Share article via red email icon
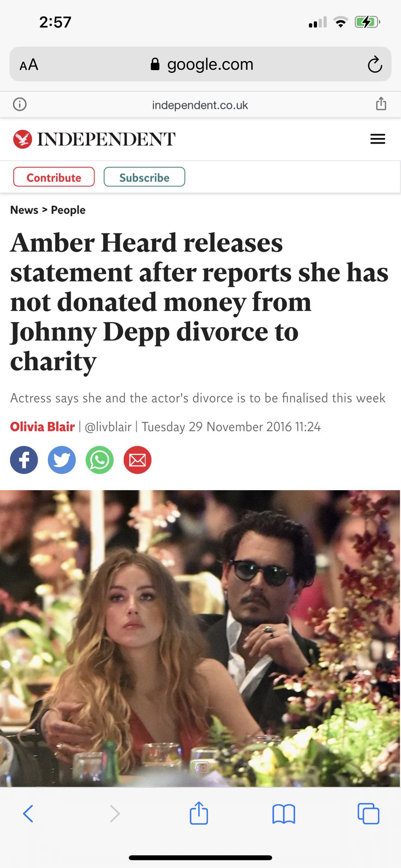The image size is (401, 868). tap(137, 460)
